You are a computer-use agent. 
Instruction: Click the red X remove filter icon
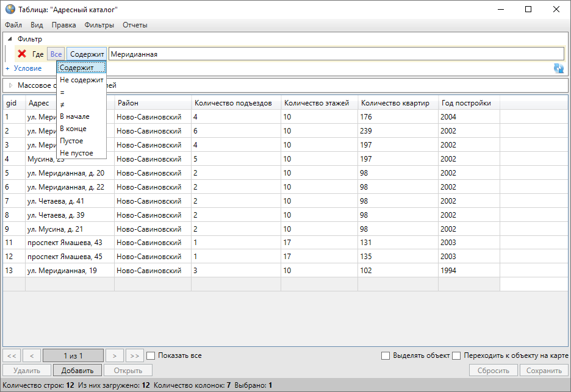click(22, 54)
